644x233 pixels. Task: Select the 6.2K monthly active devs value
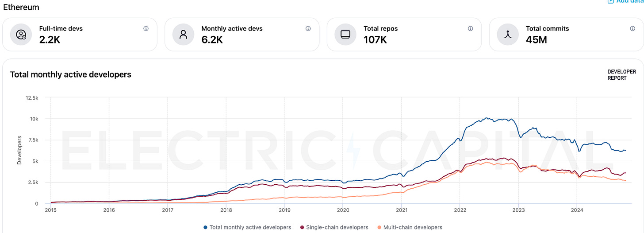[212, 39]
